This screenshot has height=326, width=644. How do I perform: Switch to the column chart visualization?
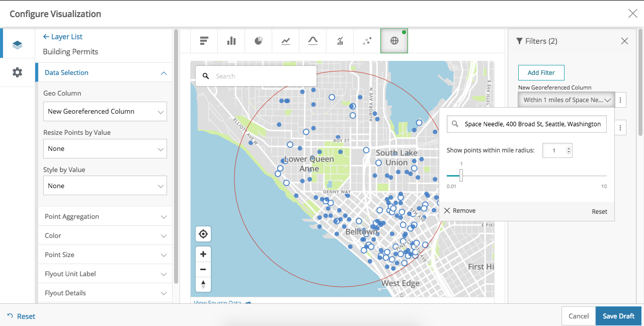(231, 40)
